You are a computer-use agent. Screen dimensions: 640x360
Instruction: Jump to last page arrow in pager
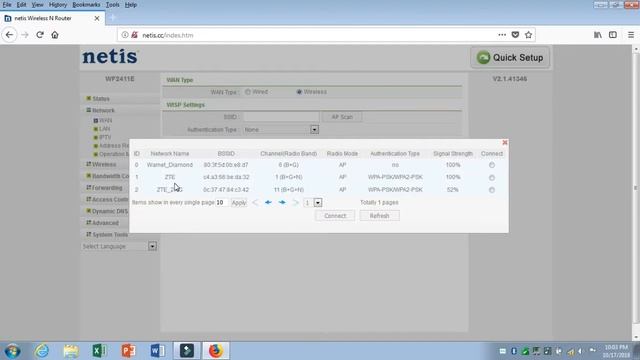pos(296,202)
